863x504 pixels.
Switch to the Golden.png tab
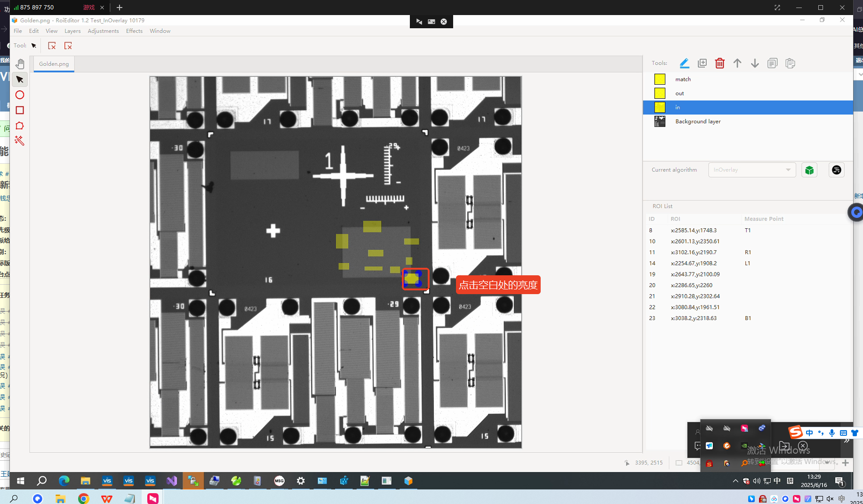point(54,64)
